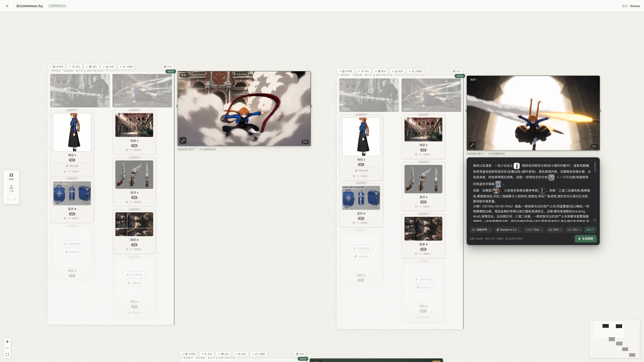Viewport: 644px width, 362px height.
Task: Fit canvas to screen icon
Action: pos(7,355)
